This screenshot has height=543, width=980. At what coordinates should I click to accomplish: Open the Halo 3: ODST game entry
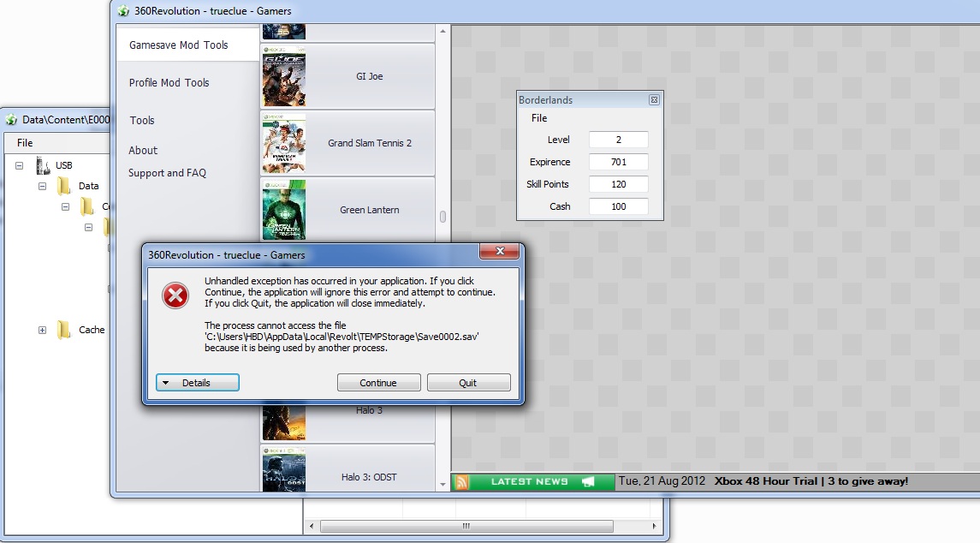[x=284, y=469]
